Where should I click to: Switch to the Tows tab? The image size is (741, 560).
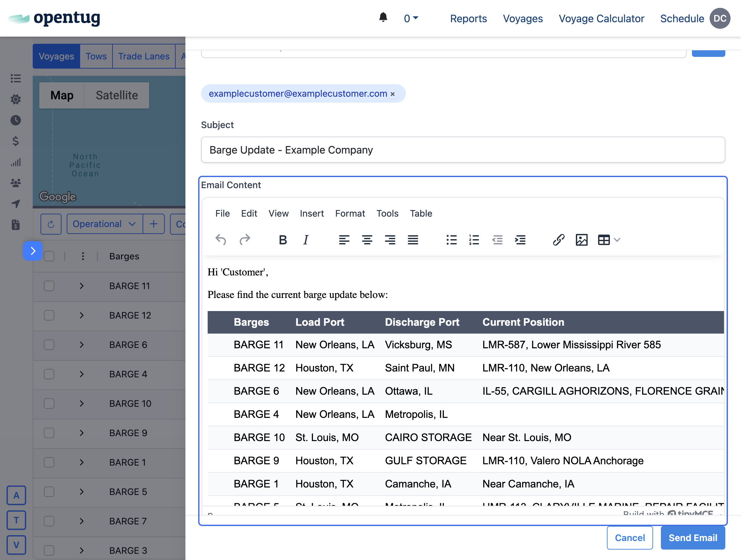click(x=96, y=56)
